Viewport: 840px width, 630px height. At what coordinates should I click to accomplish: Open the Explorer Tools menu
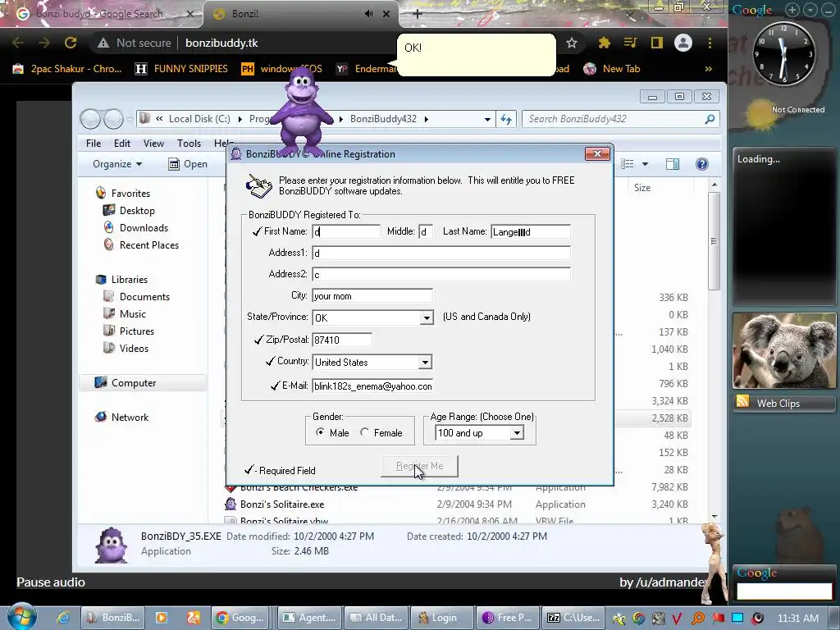(189, 143)
